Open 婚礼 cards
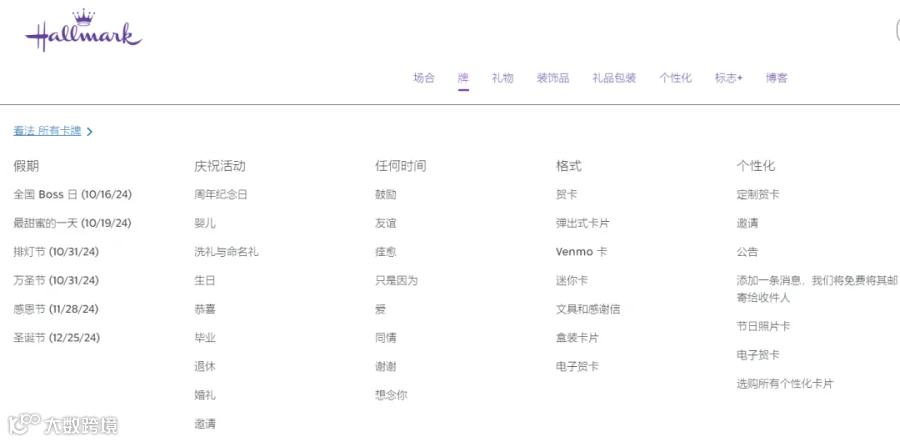Viewport: 900px width, 442px height. pos(205,396)
